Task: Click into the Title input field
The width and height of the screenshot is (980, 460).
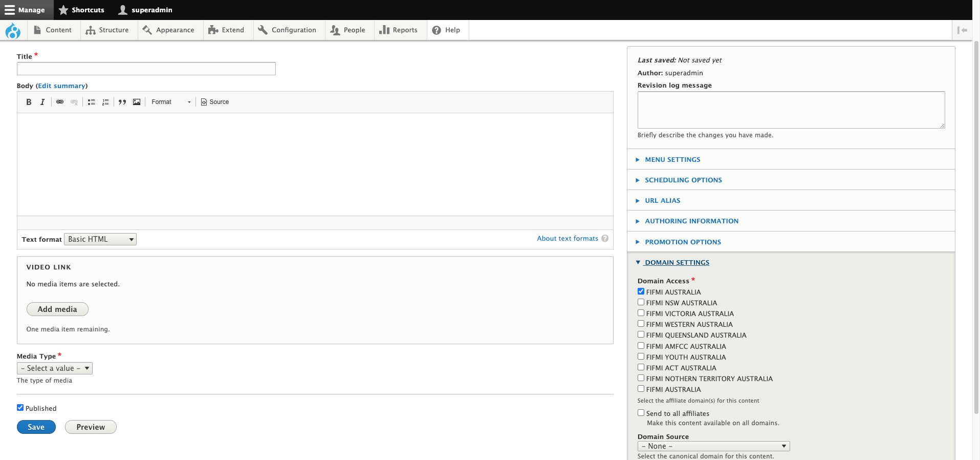Action: 146,69
